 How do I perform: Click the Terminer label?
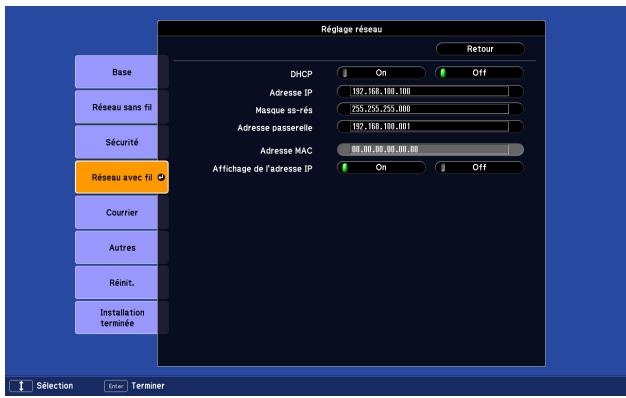[x=148, y=386]
